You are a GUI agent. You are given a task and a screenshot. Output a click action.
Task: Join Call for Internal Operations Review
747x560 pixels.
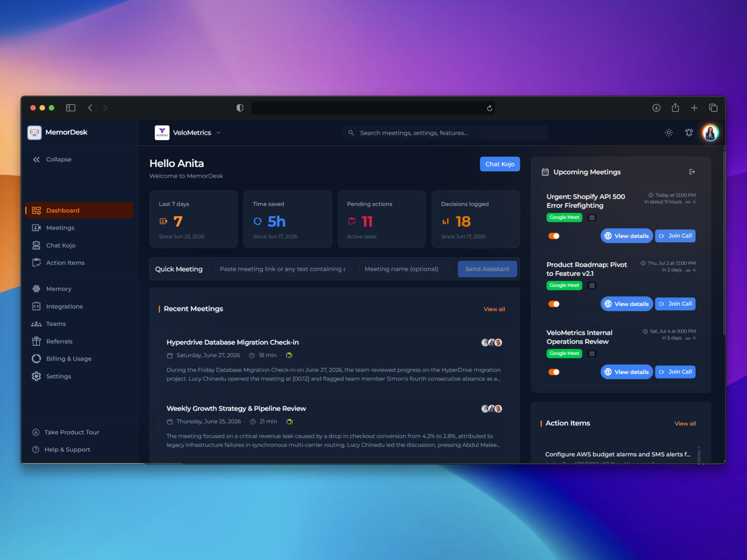(675, 372)
